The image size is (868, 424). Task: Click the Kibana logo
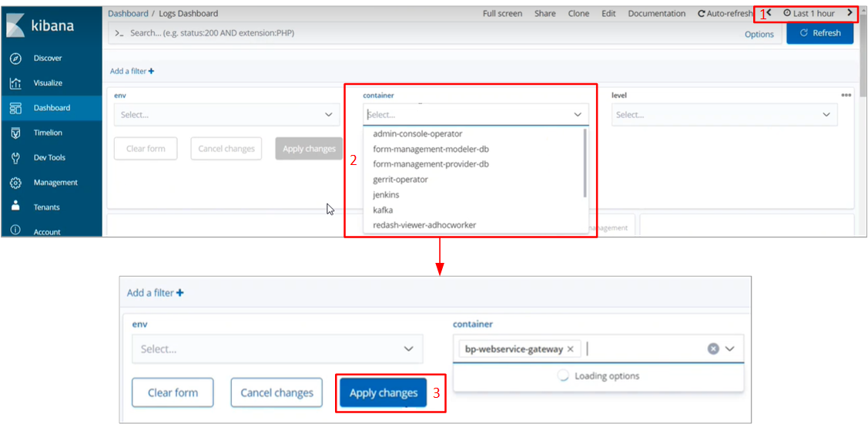coord(40,27)
